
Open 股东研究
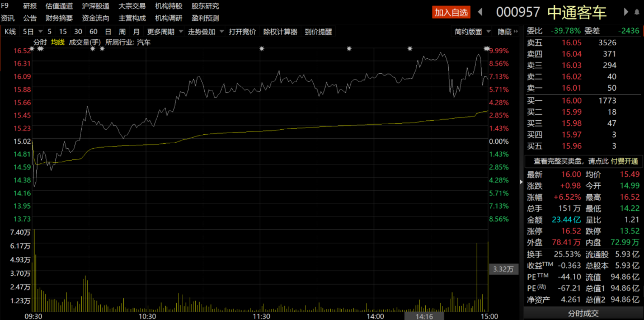pyautogui.click(x=205, y=6)
